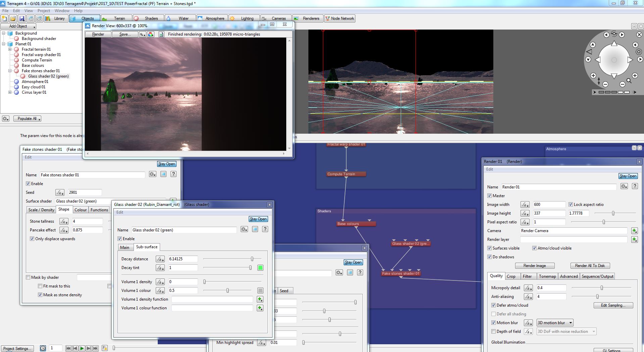Click the green plus icon beside the Camera field
644x352 pixels.
click(x=634, y=231)
